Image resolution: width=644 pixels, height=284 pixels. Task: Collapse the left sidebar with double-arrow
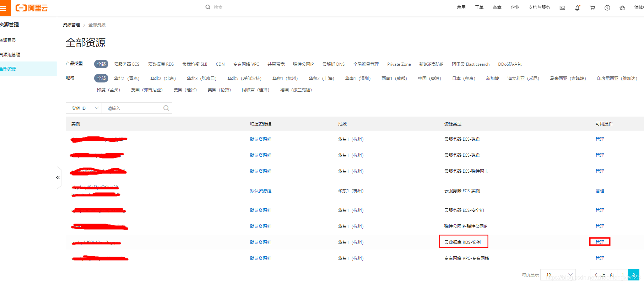tap(58, 177)
